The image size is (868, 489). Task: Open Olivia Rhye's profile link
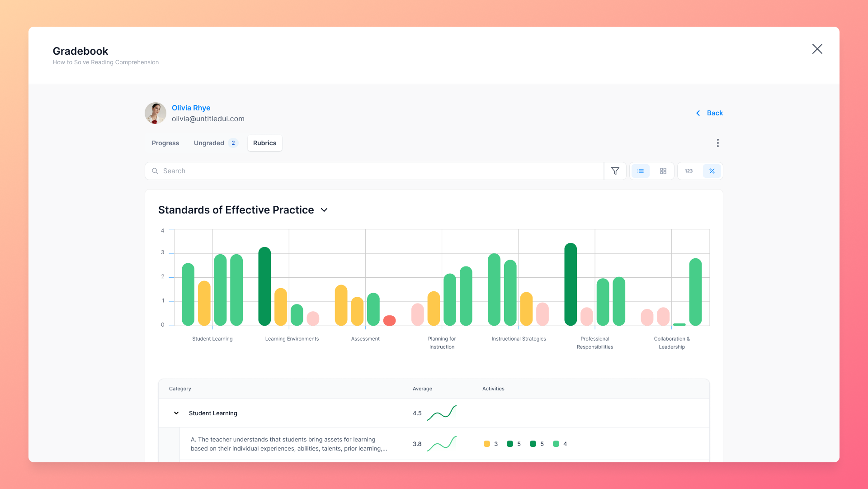click(191, 108)
